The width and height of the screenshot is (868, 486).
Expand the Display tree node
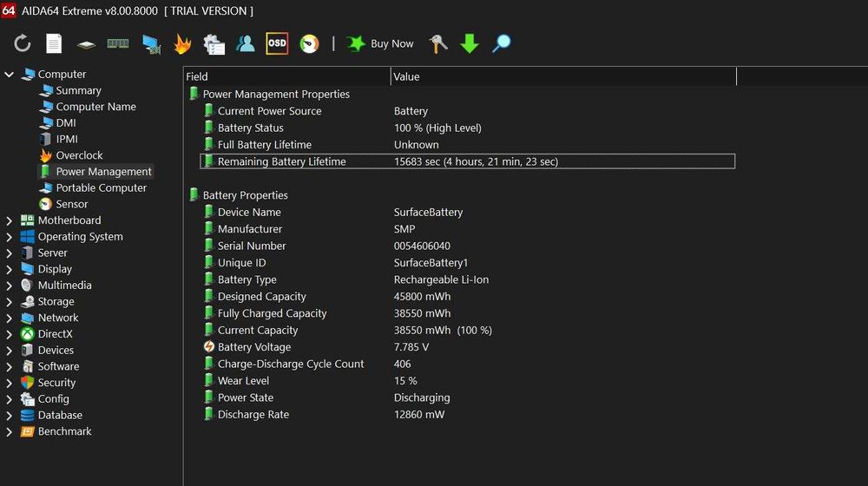(x=9, y=269)
